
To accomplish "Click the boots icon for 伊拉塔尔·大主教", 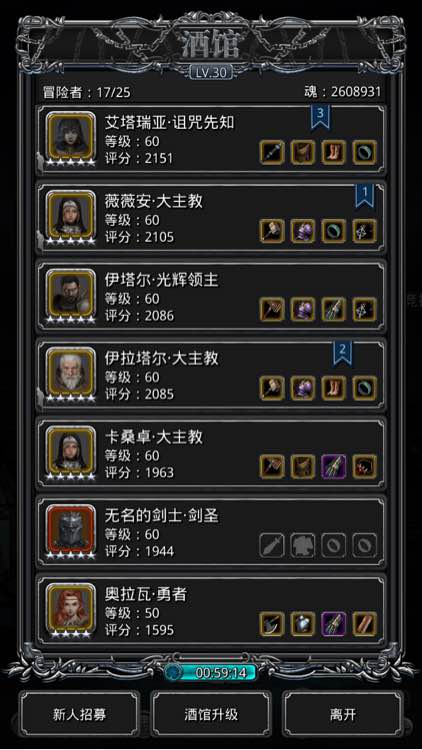I will [x=334, y=388].
